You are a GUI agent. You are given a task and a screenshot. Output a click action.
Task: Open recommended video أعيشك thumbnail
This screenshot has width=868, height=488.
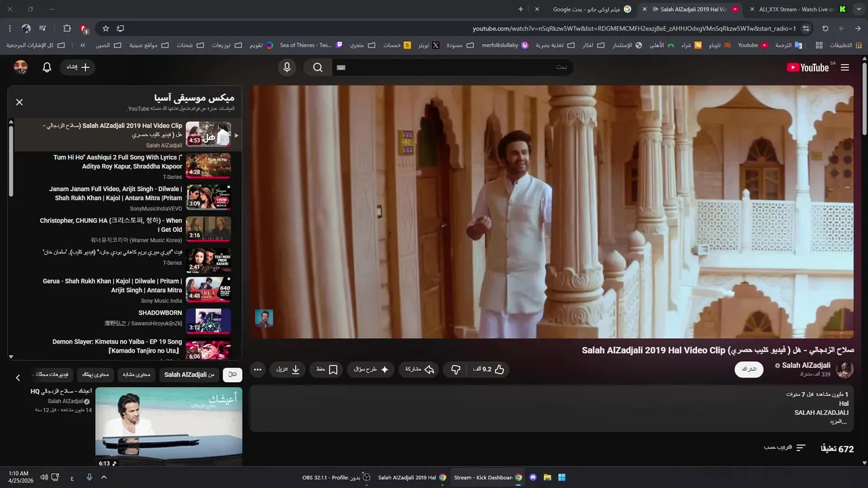click(169, 428)
